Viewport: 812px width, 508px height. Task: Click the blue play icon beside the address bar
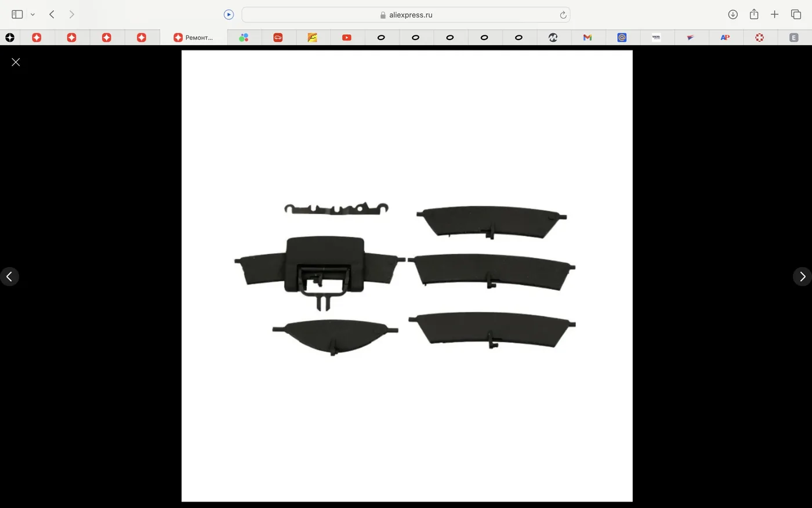pos(229,15)
